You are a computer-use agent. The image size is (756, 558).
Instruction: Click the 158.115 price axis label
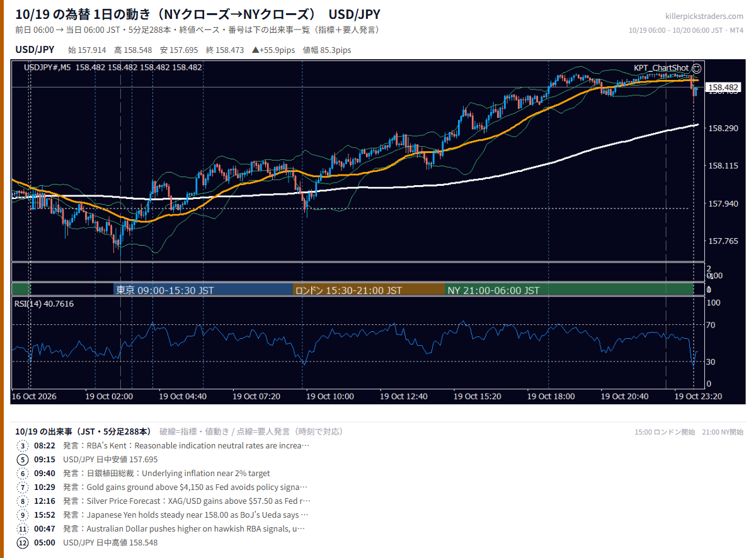tap(723, 166)
